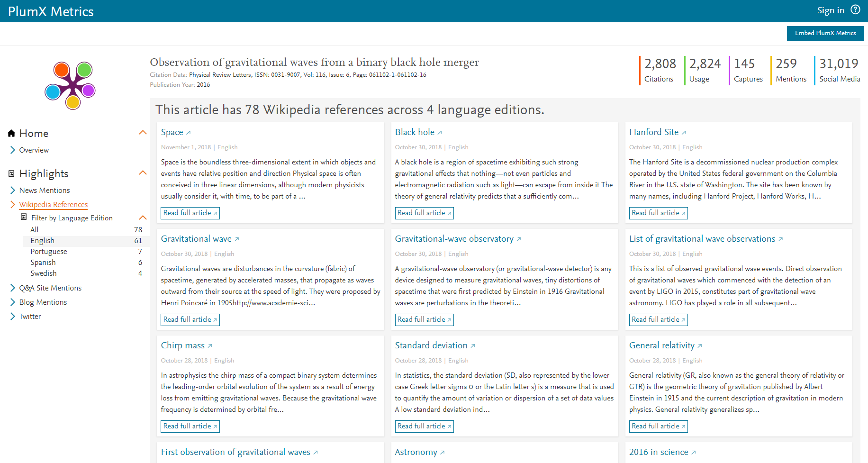The image size is (868, 463).
Task: Read full article for Chirp mass
Action: 190,426
